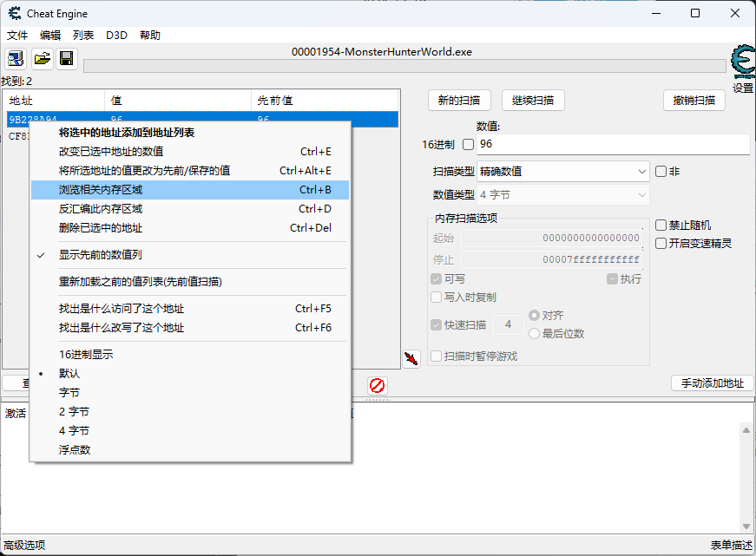Click the red no-entry clear list icon
This screenshot has height=556, width=756.
point(377,385)
